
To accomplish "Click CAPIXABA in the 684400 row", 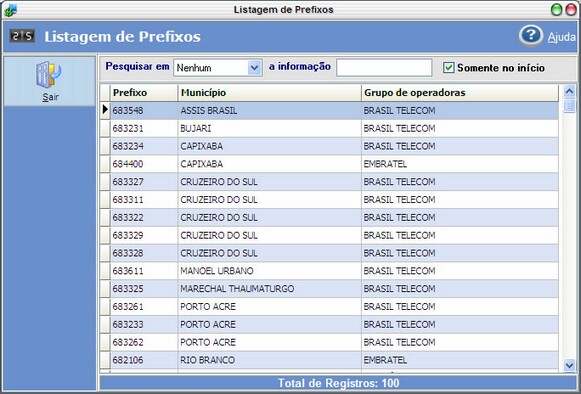I will pos(269,164).
